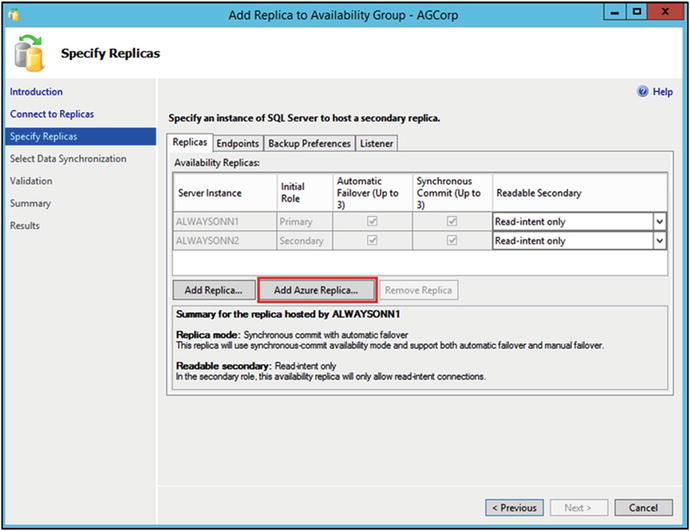Open the Help link

(662, 92)
